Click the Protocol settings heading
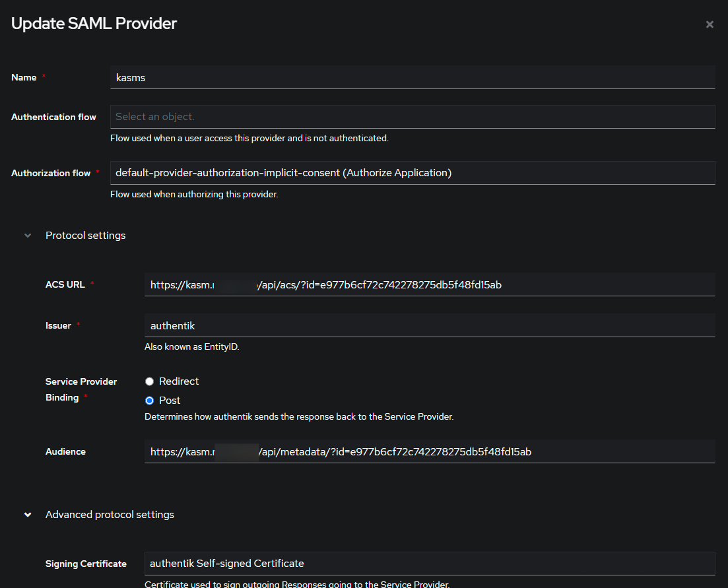728x588 pixels. (85, 236)
